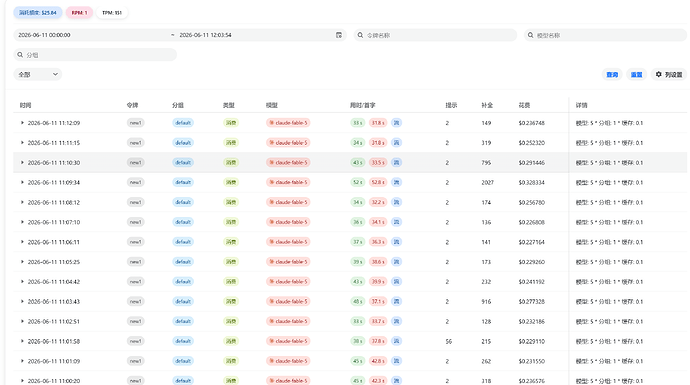This screenshot has width=690, height=385.
Task: Click the claude-fable-5 tag in the 11:08:12 row
Action: click(288, 202)
